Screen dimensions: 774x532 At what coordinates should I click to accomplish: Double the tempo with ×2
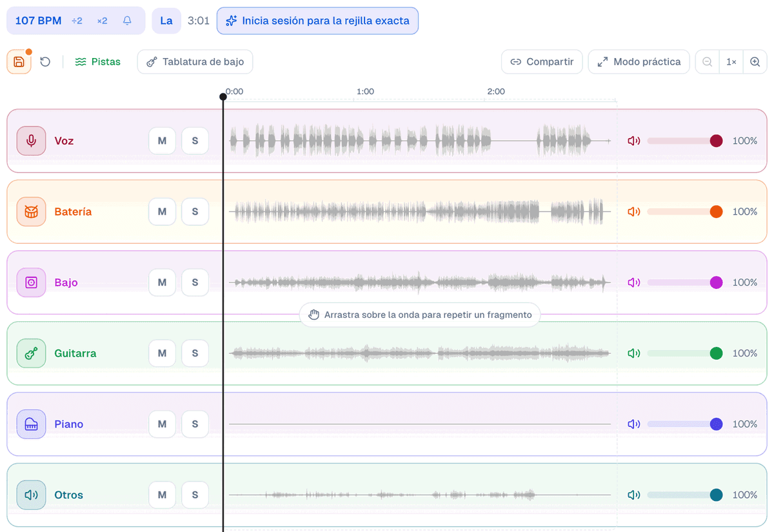pos(102,21)
